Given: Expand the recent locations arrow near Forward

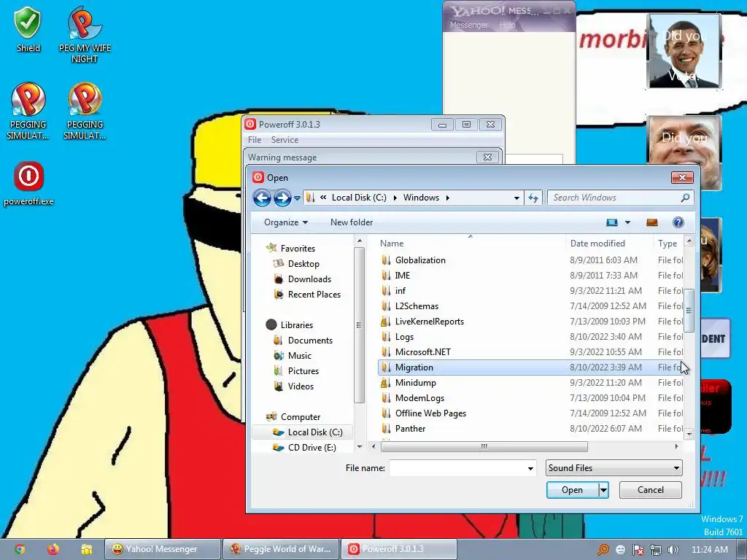Looking at the screenshot, I should click(x=297, y=198).
